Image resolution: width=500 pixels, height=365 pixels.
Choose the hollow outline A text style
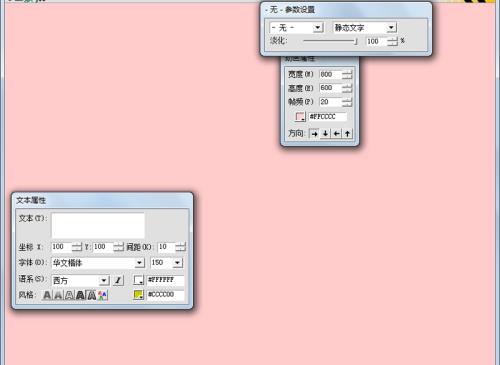(69, 295)
